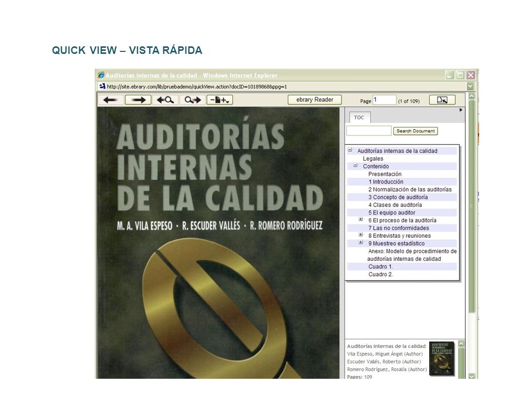
Task: Click the next search result icon
Action: [192, 100]
